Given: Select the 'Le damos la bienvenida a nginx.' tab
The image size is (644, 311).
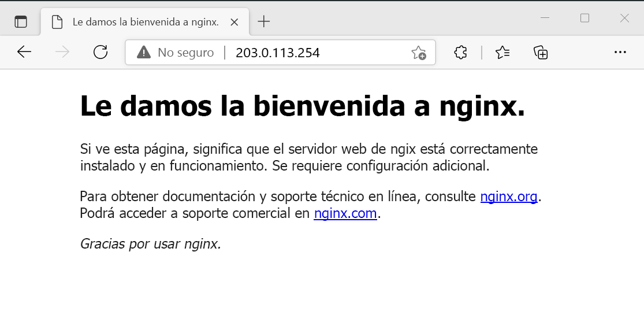Looking at the screenshot, I should coord(145,22).
